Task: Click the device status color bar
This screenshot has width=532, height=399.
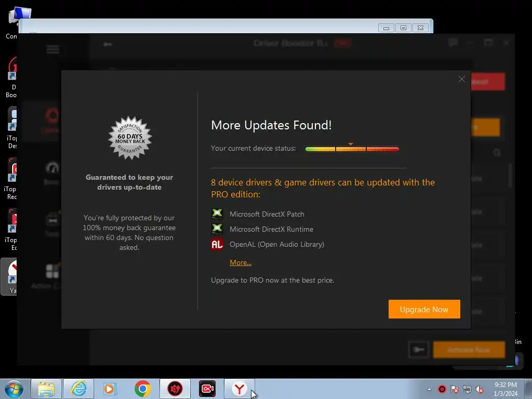Action: point(352,149)
